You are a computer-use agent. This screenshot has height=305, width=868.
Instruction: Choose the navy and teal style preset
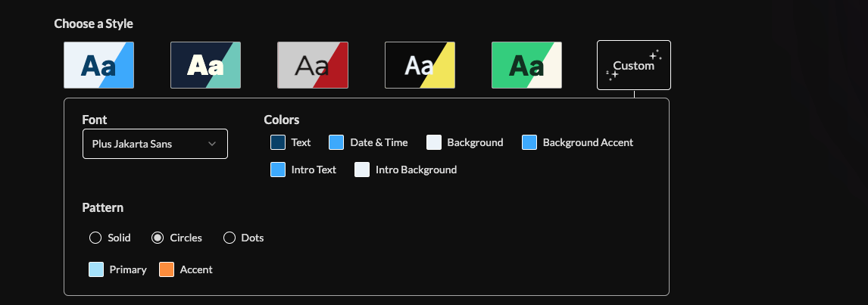point(206,65)
